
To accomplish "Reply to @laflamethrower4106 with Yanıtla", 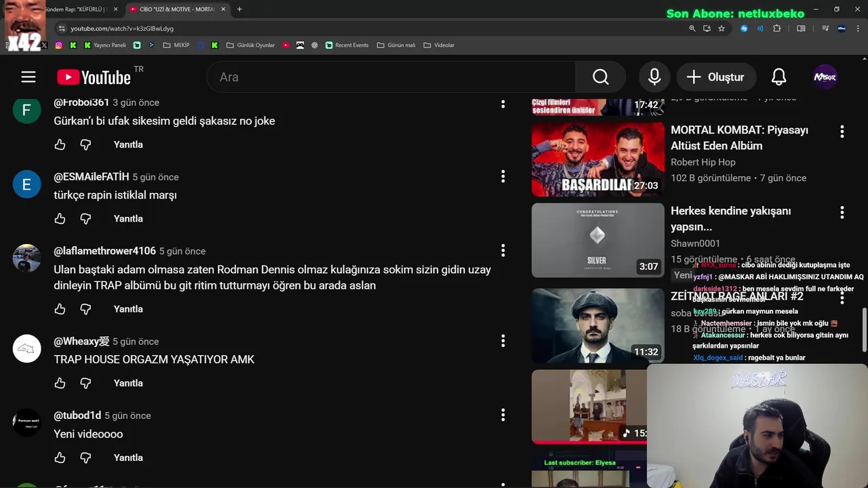I will click(128, 309).
